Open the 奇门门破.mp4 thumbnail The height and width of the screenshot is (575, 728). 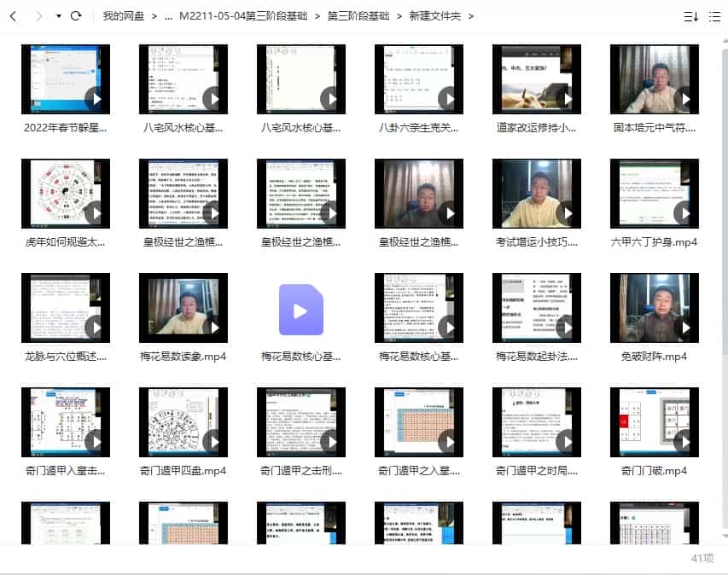point(654,421)
